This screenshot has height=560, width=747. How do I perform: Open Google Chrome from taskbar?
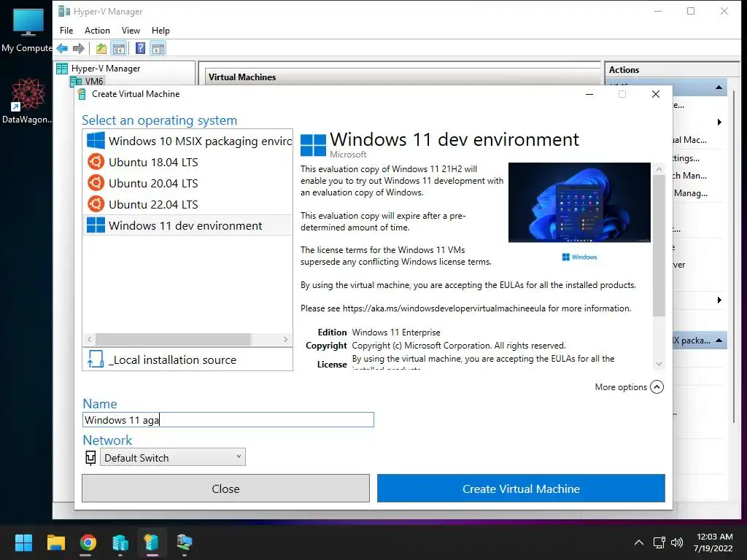pos(88,542)
